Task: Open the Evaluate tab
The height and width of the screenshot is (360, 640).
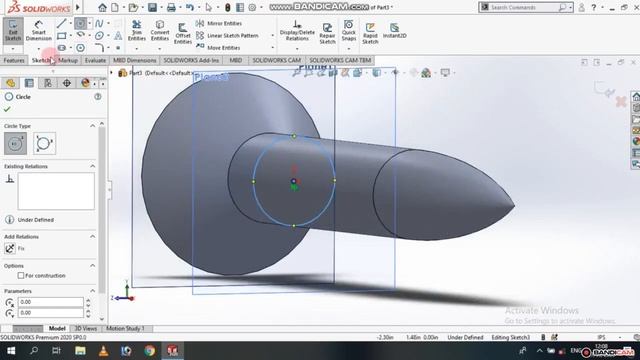Action: (x=96, y=60)
